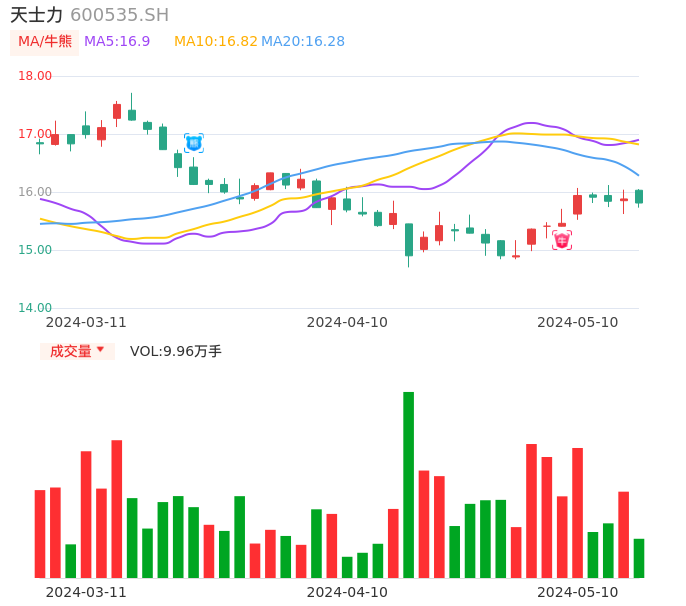Click the stock code 600535.SH
Screen dimensions: 686x606
coord(120,15)
